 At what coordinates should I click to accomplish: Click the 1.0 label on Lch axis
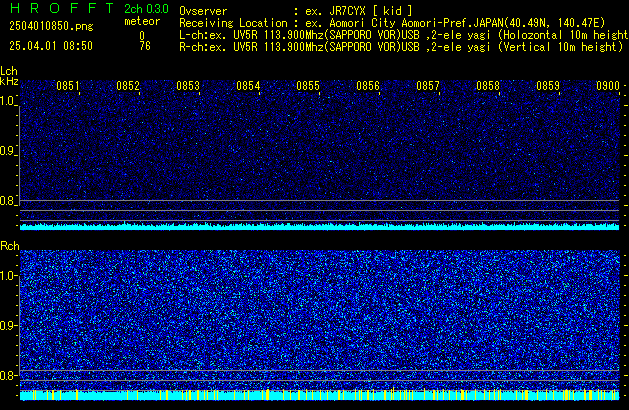(7, 101)
